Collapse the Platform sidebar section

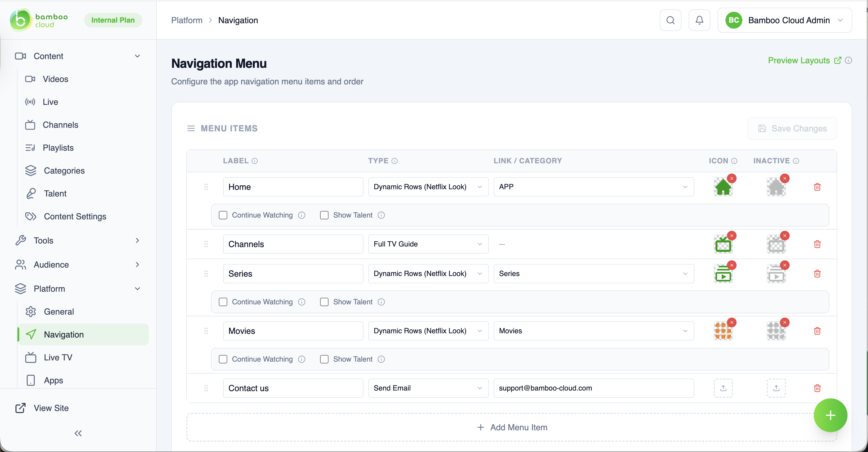point(77,289)
